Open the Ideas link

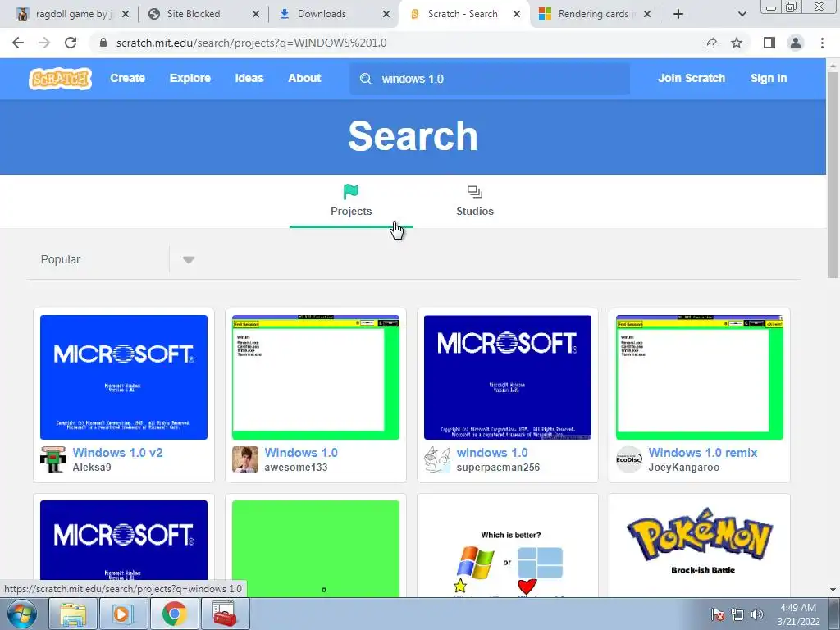(249, 78)
